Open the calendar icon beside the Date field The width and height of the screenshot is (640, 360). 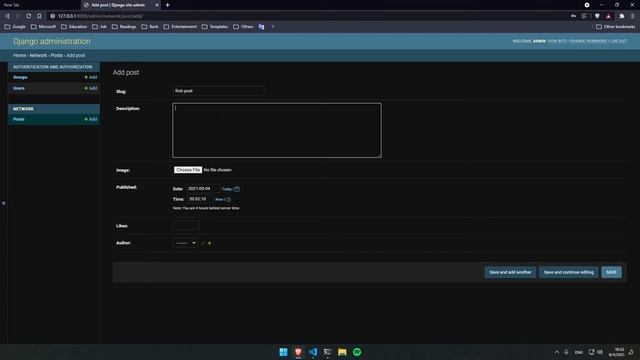[x=236, y=189]
